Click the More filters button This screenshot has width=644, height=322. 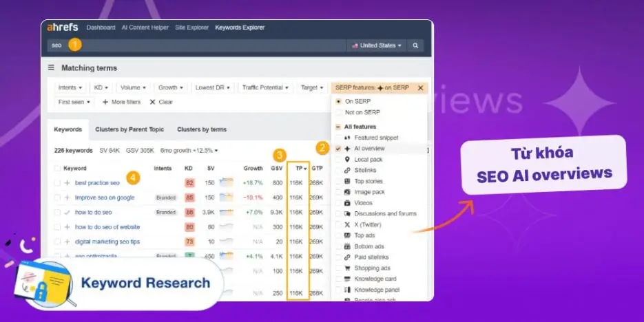[x=121, y=102]
